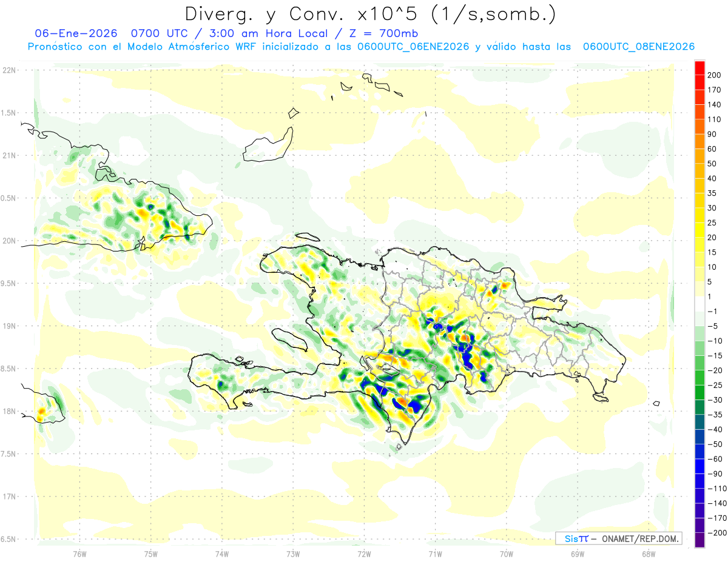Click the negative '-60' color scale value
Image resolution: width=728 pixels, height=562 pixels.
(716, 459)
